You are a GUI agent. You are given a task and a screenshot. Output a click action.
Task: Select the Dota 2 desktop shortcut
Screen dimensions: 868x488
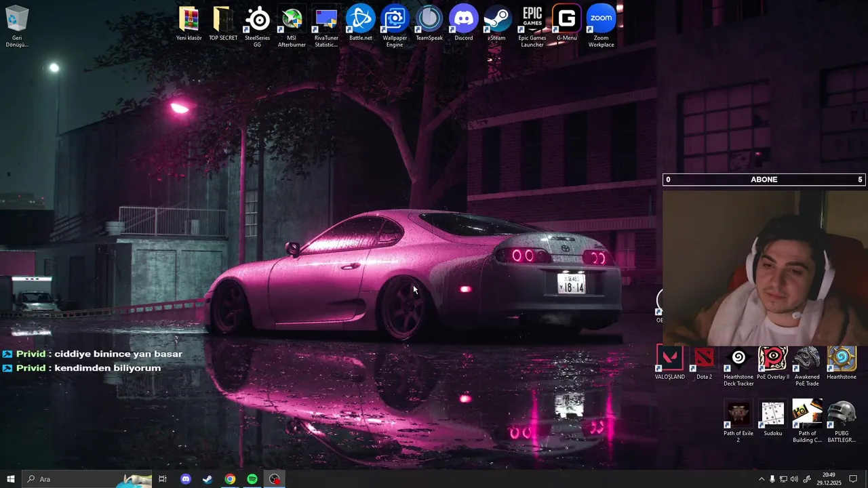(x=705, y=363)
